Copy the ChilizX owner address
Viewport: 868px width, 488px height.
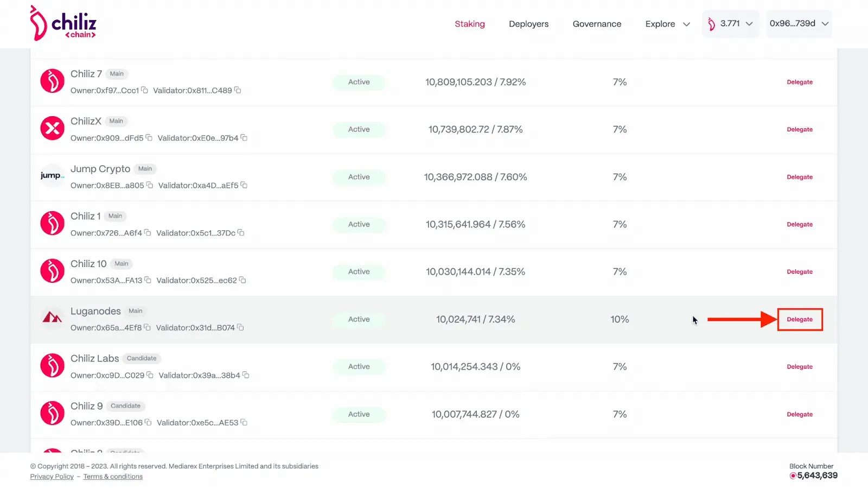pyautogui.click(x=149, y=138)
